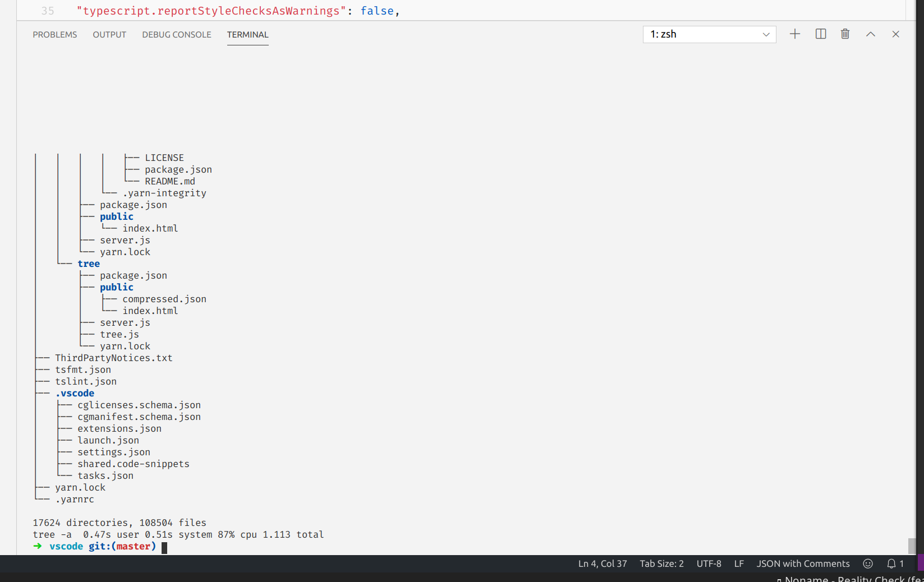The image size is (924, 582).
Task: Open feedback via the smiley icon
Action: (867, 563)
